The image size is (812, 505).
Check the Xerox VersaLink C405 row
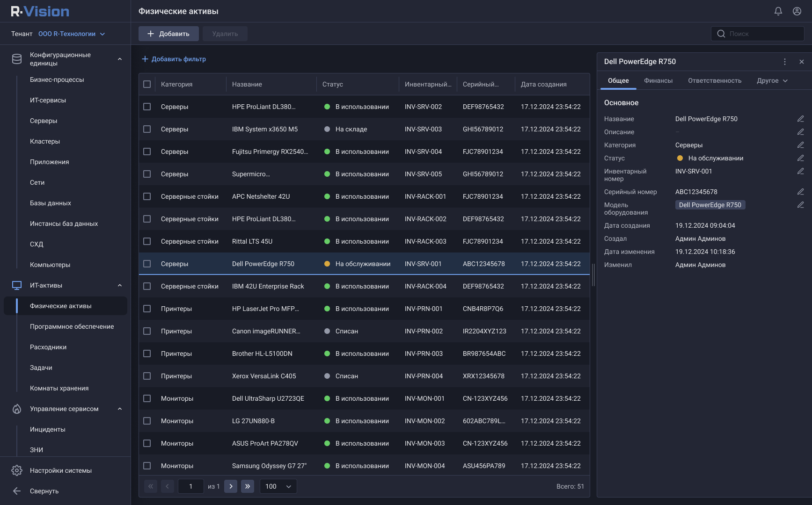tap(147, 376)
